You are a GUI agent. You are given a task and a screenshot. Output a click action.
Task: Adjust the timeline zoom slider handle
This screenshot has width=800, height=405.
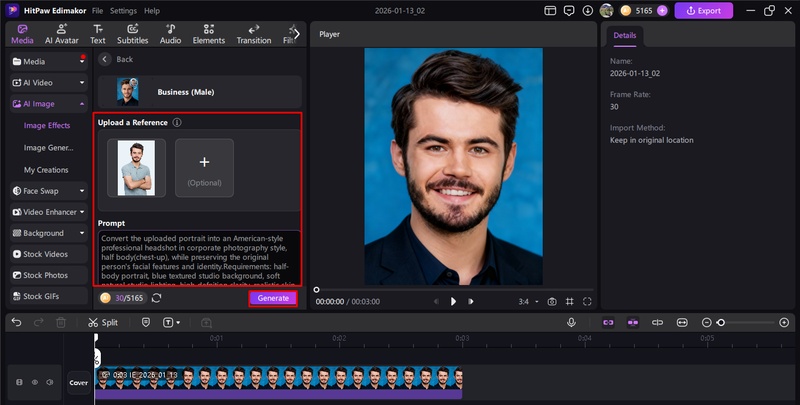coord(721,322)
